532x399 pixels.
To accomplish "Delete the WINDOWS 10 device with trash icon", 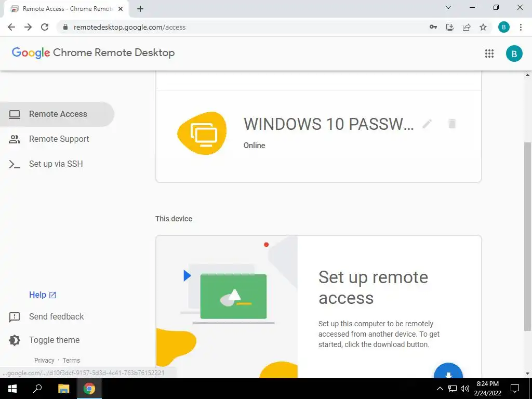I will (452, 124).
